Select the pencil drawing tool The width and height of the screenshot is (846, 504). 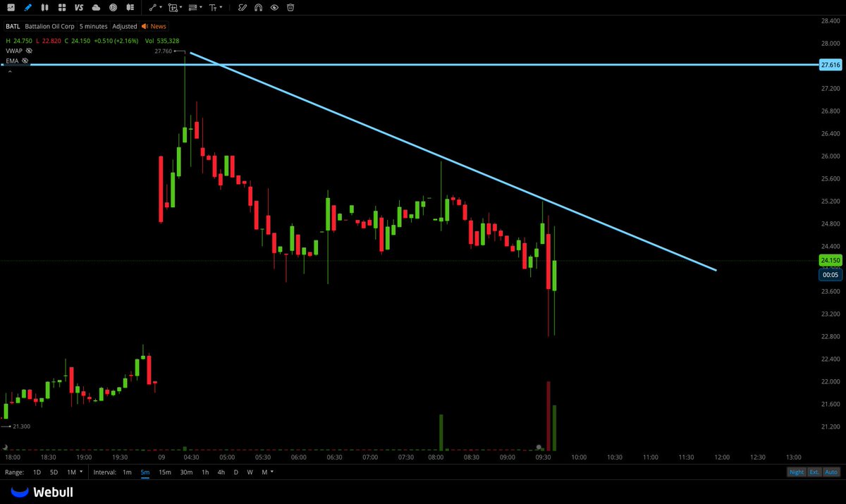27,8
